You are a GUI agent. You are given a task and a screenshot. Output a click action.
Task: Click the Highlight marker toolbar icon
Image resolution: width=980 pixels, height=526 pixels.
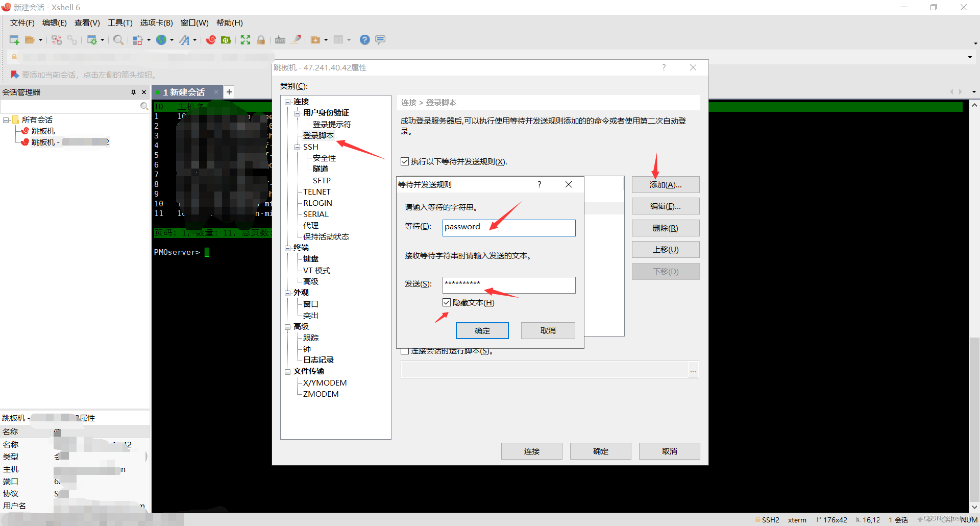pos(296,40)
